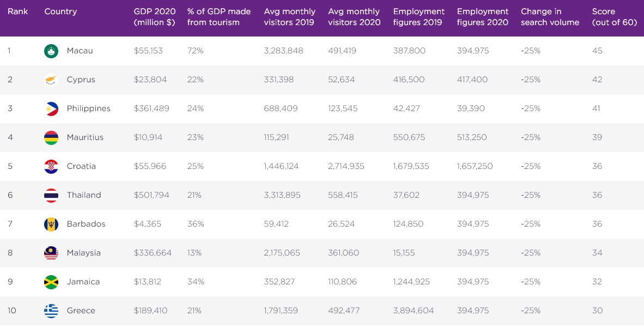Viewport: 644px width, 328px height.
Task: Select the Mauritius flag icon
Action: coord(51,137)
